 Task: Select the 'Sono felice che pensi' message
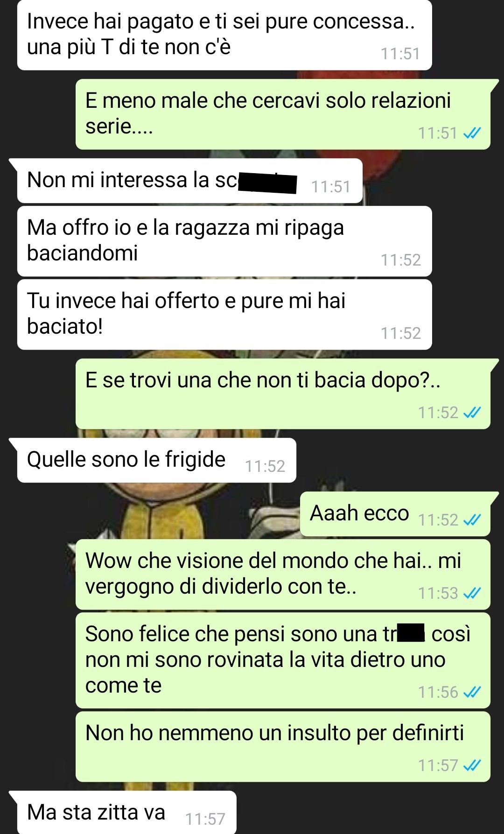(283, 660)
